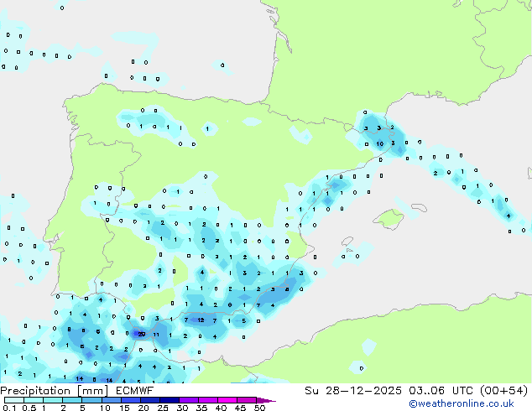Select the 25–30 mm dark blue swatch
The image size is (532, 411).
[170, 400]
